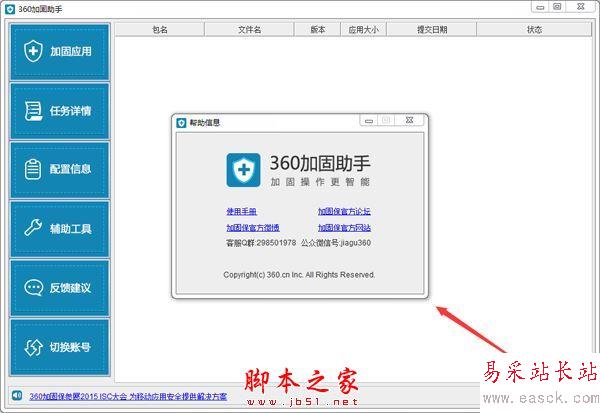Viewport: 600px width, 413px height.
Task: Click the speaker announcement icon at bottom
Action: (17, 395)
